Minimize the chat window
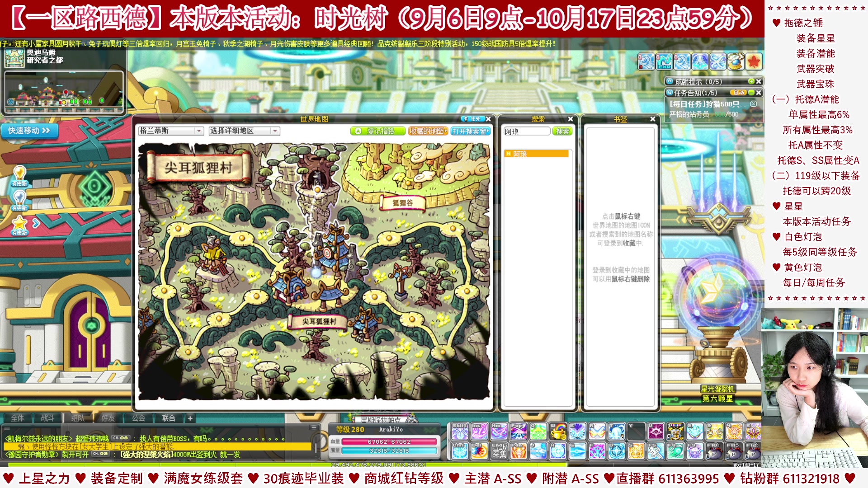The width and height of the screenshot is (868, 488). tap(314, 427)
